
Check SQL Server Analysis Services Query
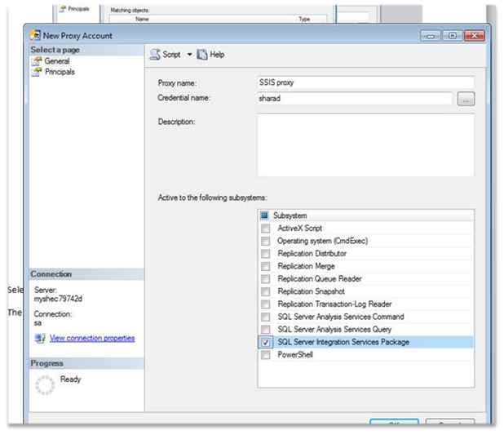click(x=265, y=330)
